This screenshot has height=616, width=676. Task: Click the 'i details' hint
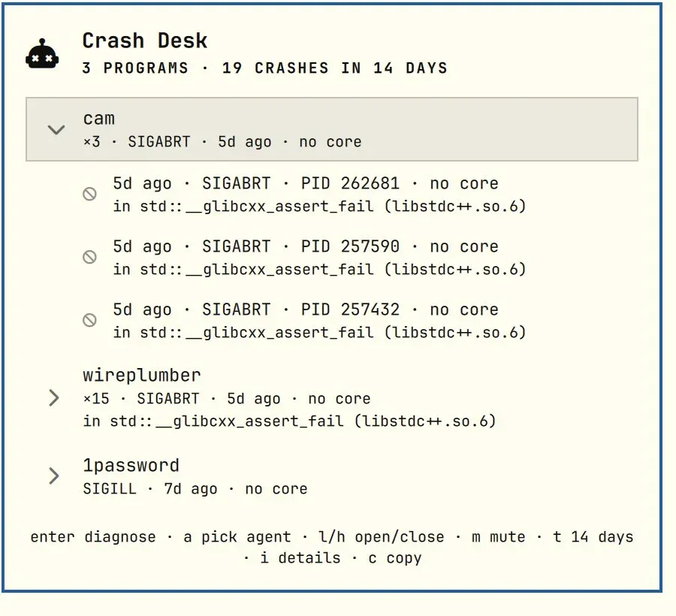tap(300, 558)
